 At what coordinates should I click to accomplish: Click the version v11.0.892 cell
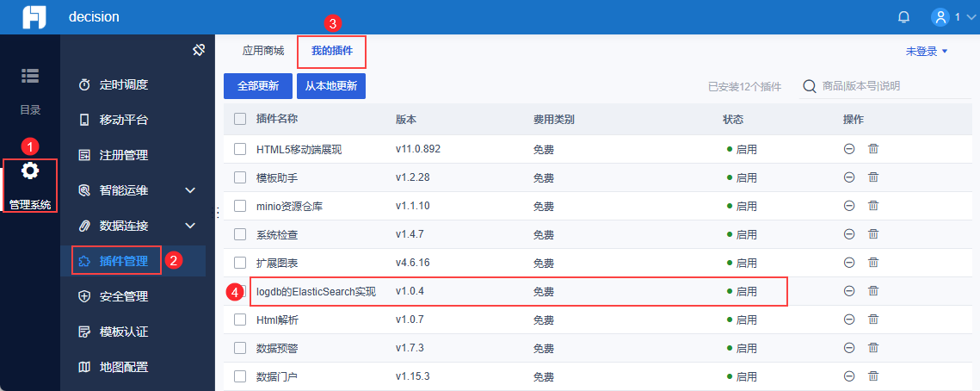pyautogui.click(x=418, y=149)
